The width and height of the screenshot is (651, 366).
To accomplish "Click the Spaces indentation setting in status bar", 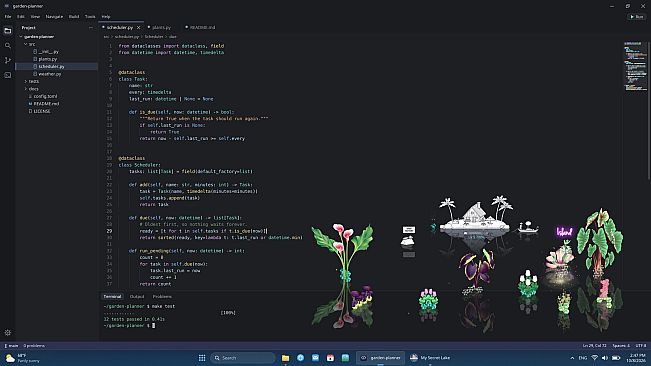I will [x=621, y=346].
